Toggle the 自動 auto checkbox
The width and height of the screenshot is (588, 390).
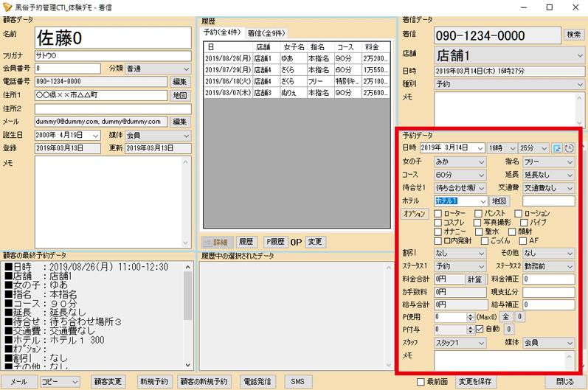(x=480, y=330)
